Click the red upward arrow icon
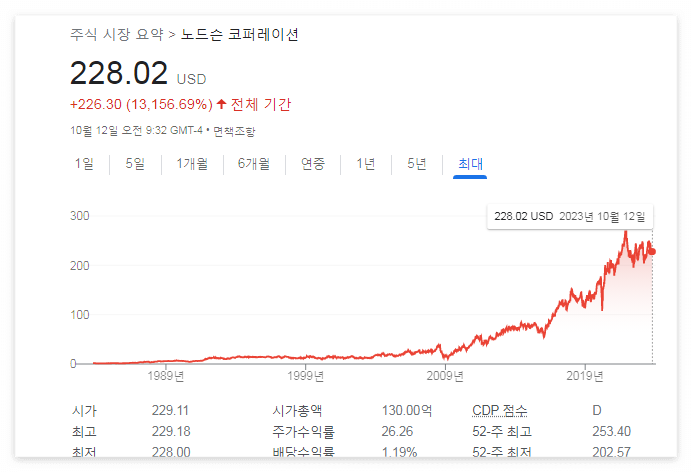Image resolution: width=692 pixels, height=472 pixels. [x=222, y=104]
